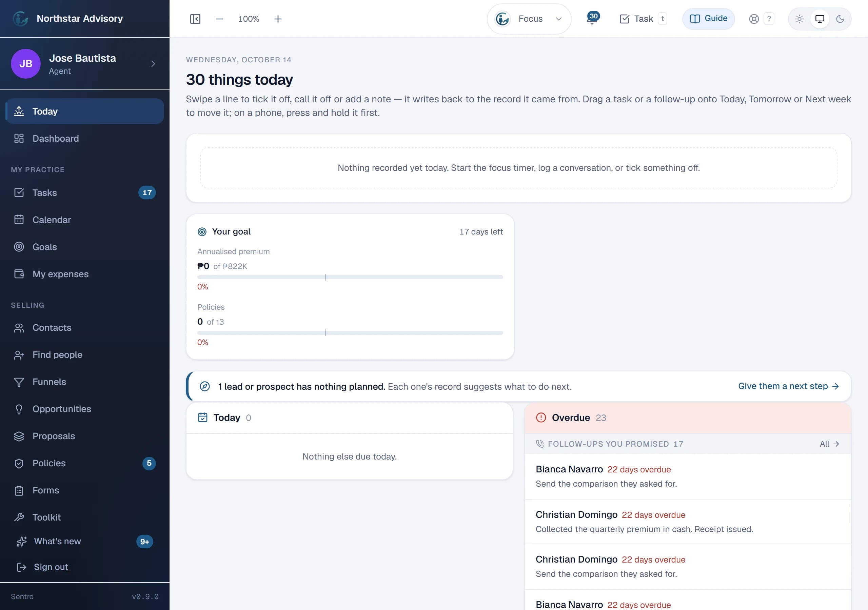Image resolution: width=868 pixels, height=610 pixels.
Task: Open Proposals
Action: (85, 436)
